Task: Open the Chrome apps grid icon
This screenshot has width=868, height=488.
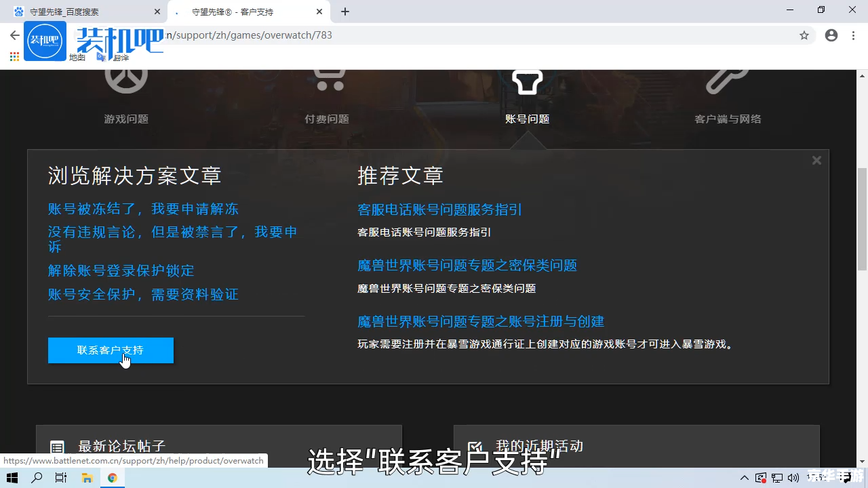Action: tap(14, 57)
